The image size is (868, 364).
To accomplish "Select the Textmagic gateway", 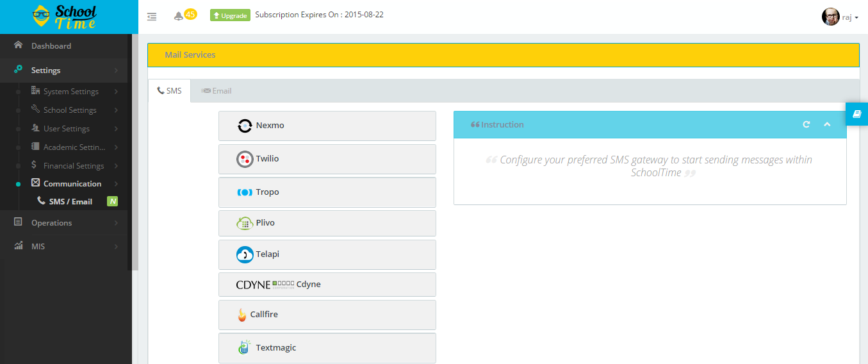I will pyautogui.click(x=327, y=348).
